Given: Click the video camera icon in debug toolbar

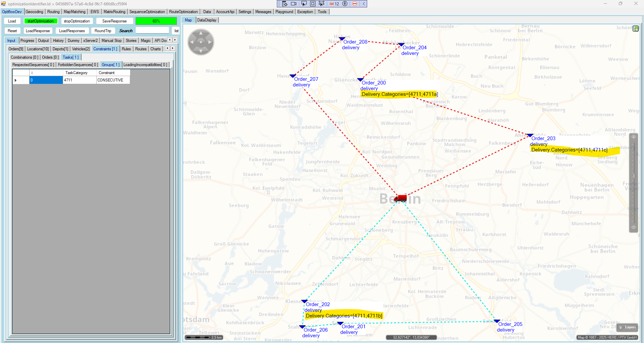Looking at the screenshot, I should (x=294, y=4).
